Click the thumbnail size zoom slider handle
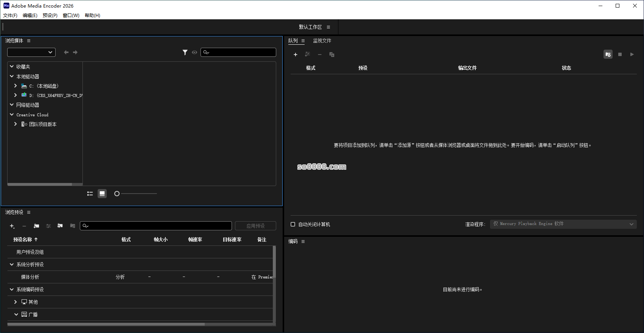Screen dimensions: 644x333 117,194
